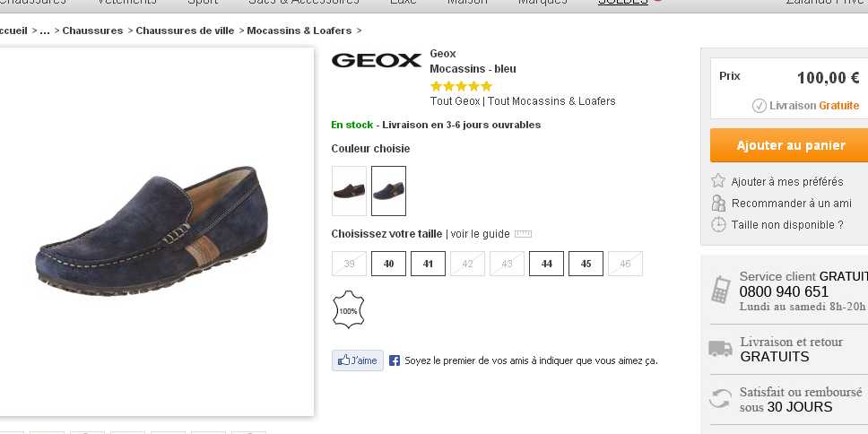This screenshot has width=868, height=434.
Task: Click the Facebook J'aime thumbs-up button
Action: 358,360
